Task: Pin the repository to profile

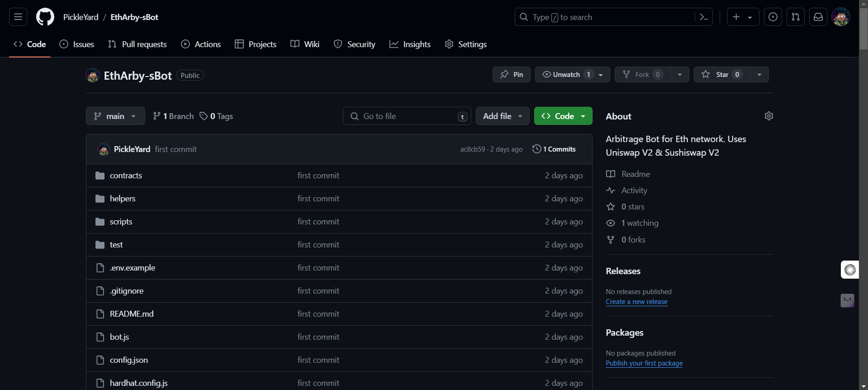Action: [x=512, y=74]
